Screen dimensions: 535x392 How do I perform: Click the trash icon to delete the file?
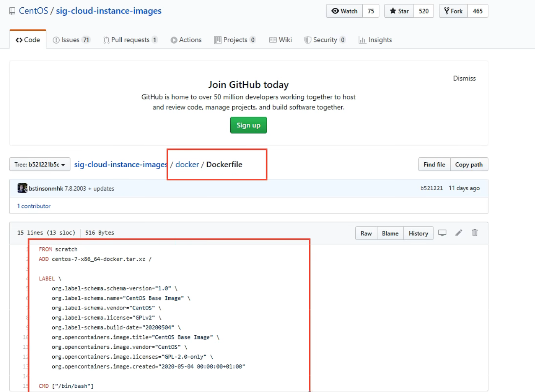click(475, 233)
